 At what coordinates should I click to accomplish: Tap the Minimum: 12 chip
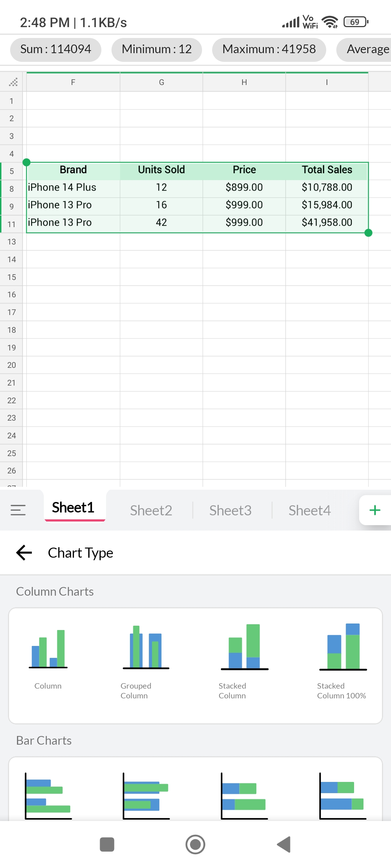[x=157, y=50]
